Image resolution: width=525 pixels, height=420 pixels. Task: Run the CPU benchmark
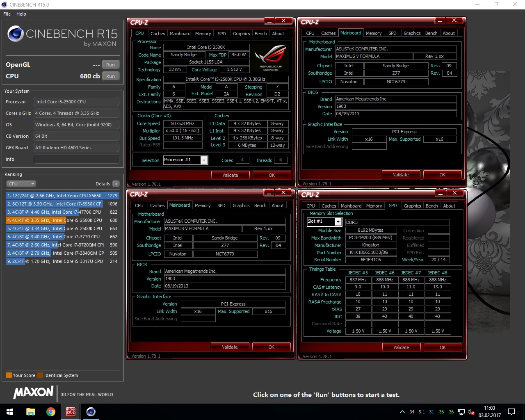[x=110, y=76]
